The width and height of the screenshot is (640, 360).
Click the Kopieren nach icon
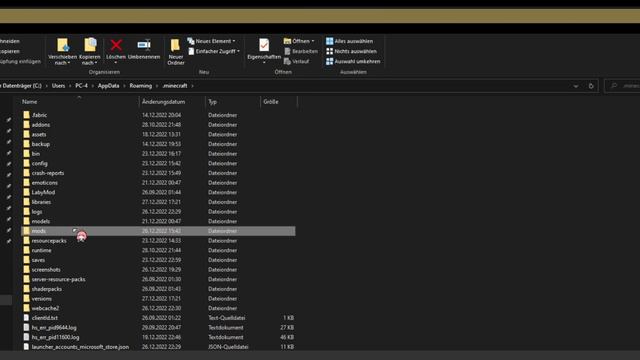pyautogui.click(x=90, y=45)
